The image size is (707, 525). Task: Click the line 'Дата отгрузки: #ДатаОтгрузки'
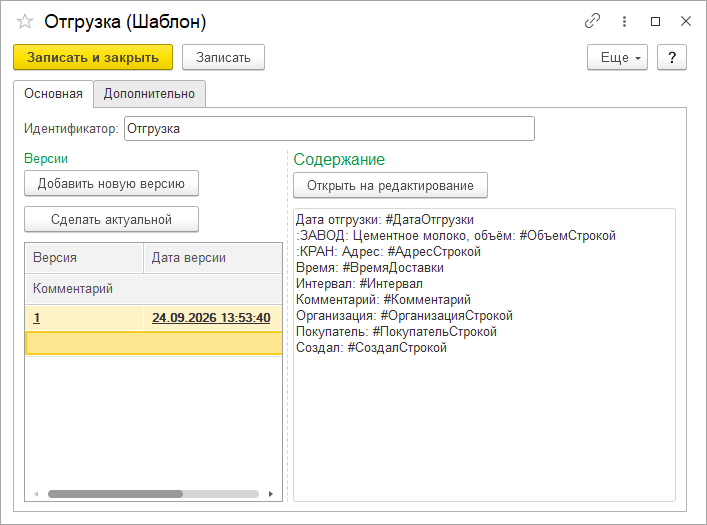(385, 220)
